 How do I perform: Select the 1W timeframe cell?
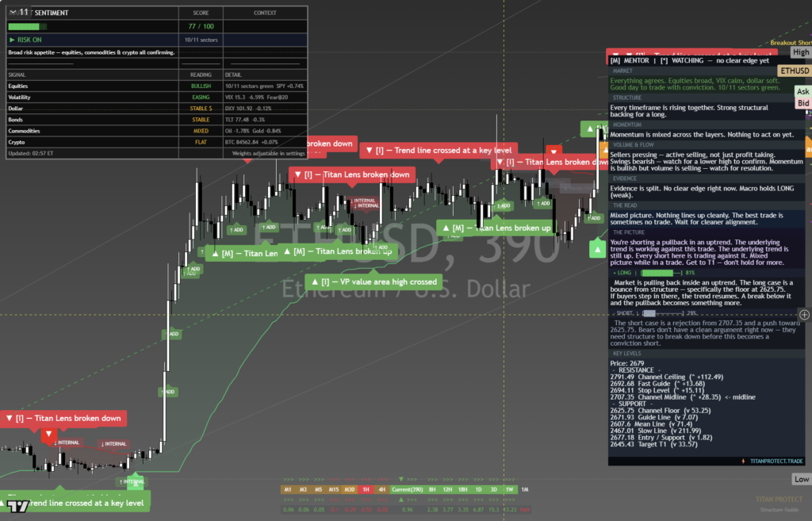tap(510, 489)
